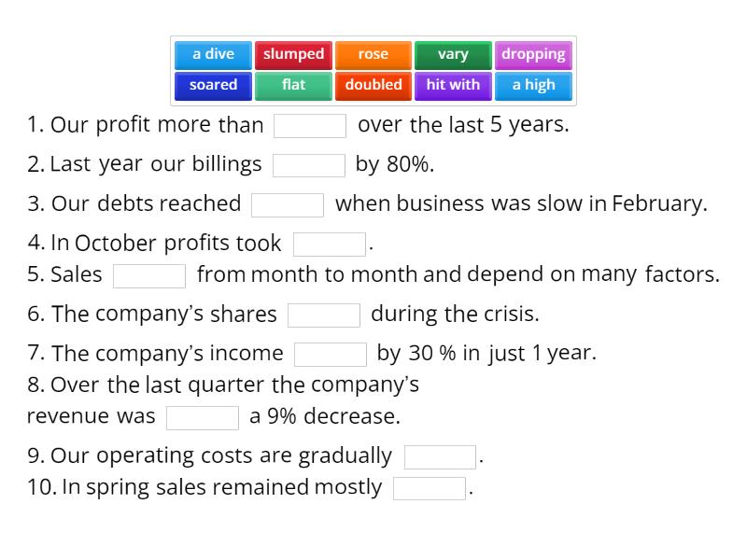Click the blank after 'debts reached' in sentence 3
This screenshot has width=747, height=560.
pos(288,203)
